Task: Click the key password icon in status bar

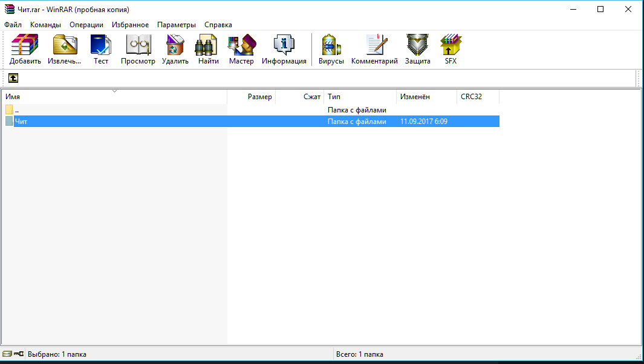Action: [x=19, y=354]
